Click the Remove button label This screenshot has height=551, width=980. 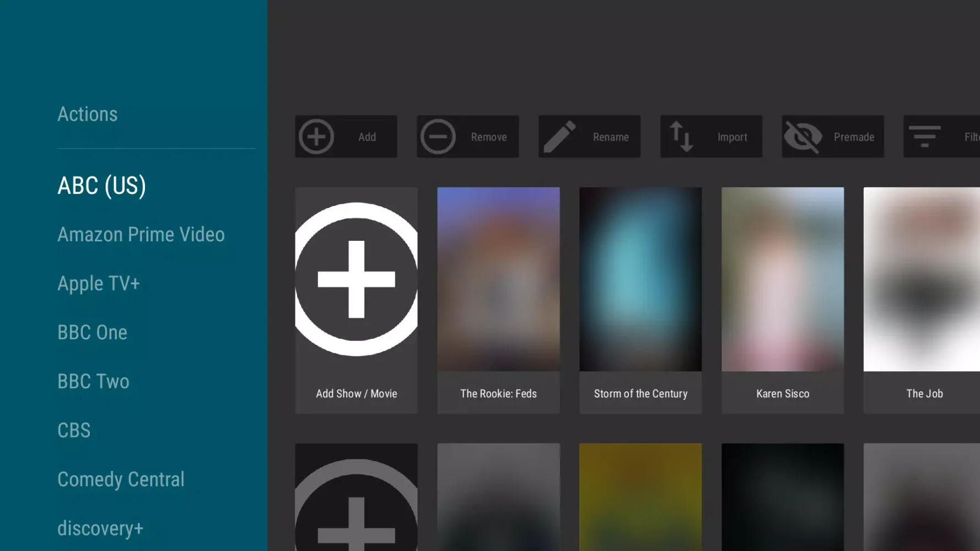(489, 137)
